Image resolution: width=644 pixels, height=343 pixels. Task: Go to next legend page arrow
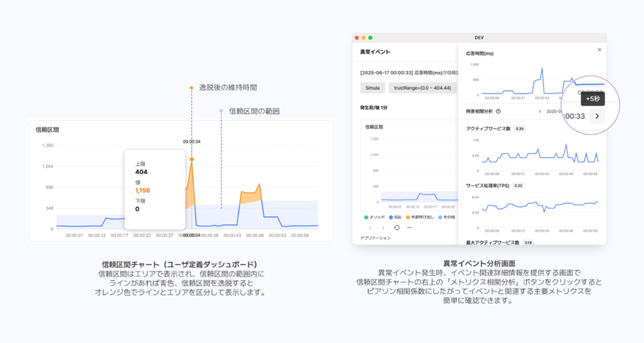point(383,227)
